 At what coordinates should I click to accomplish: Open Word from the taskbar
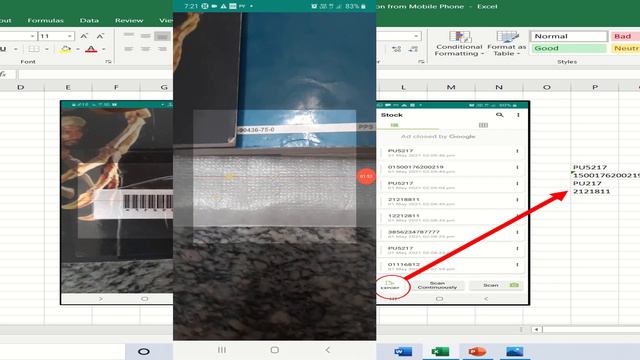pos(403,351)
